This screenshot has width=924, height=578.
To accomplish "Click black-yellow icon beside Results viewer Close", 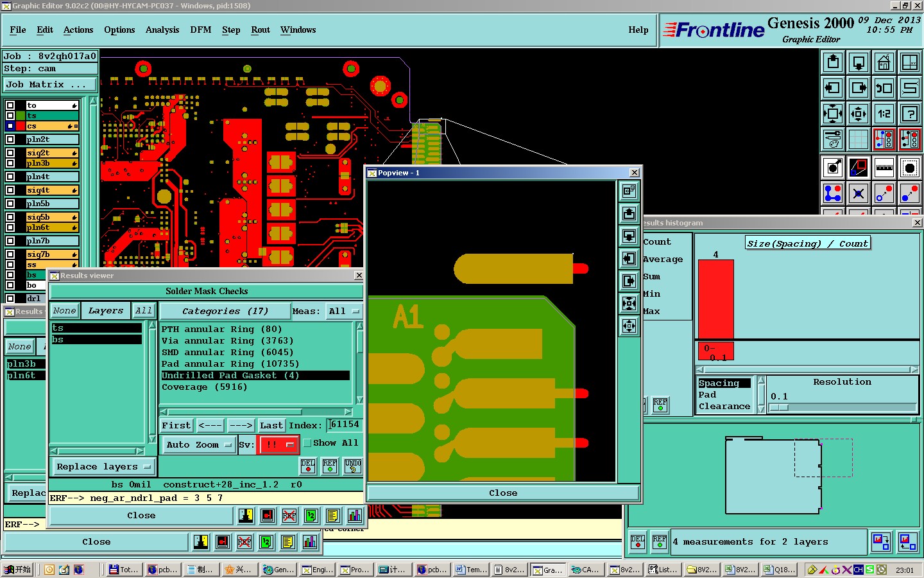I will (246, 516).
